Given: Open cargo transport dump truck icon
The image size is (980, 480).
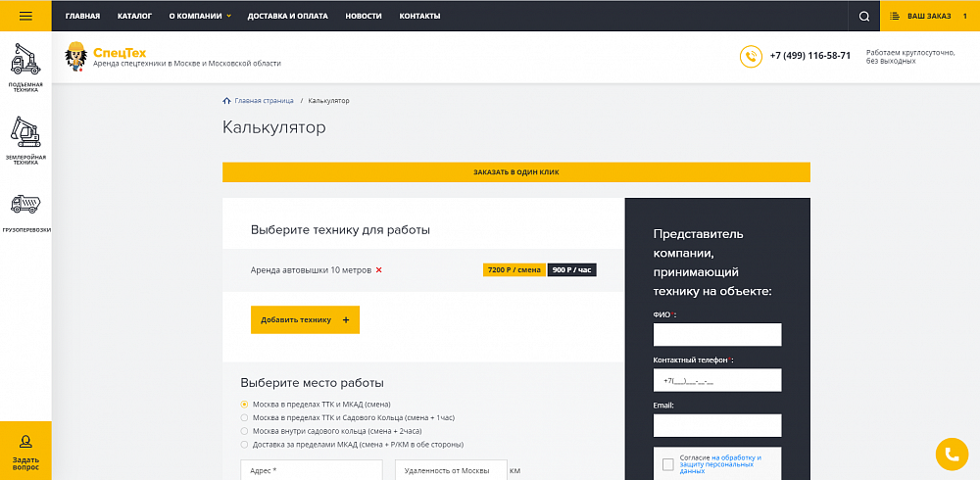Looking at the screenshot, I should coord(25,205).
